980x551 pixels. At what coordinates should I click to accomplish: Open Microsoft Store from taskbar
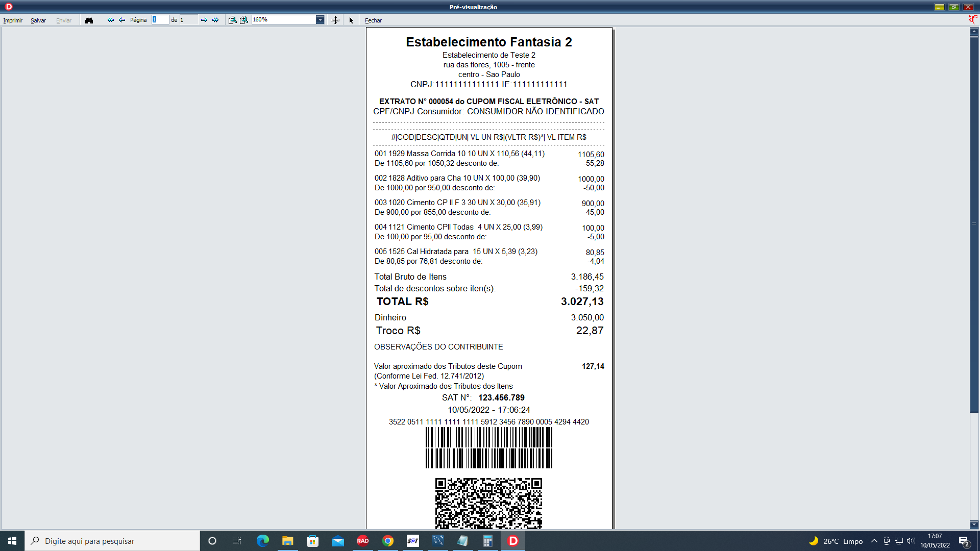pos(313,541)
